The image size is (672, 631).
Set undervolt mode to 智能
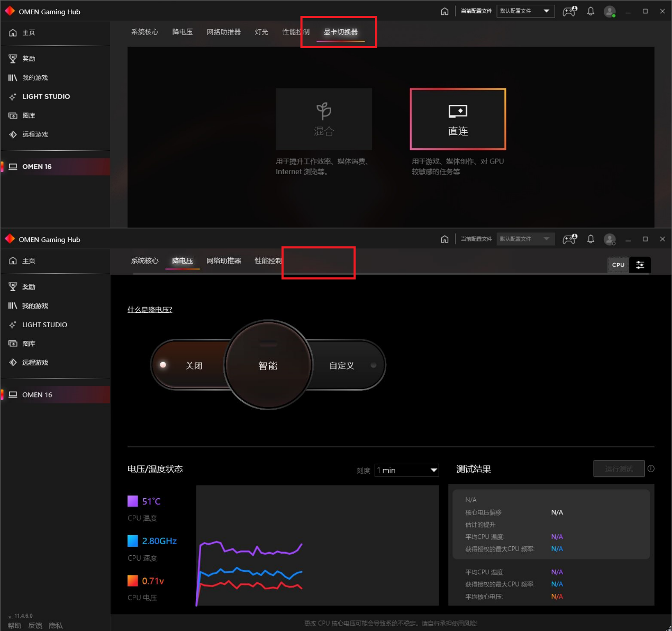tap(268, 365)
